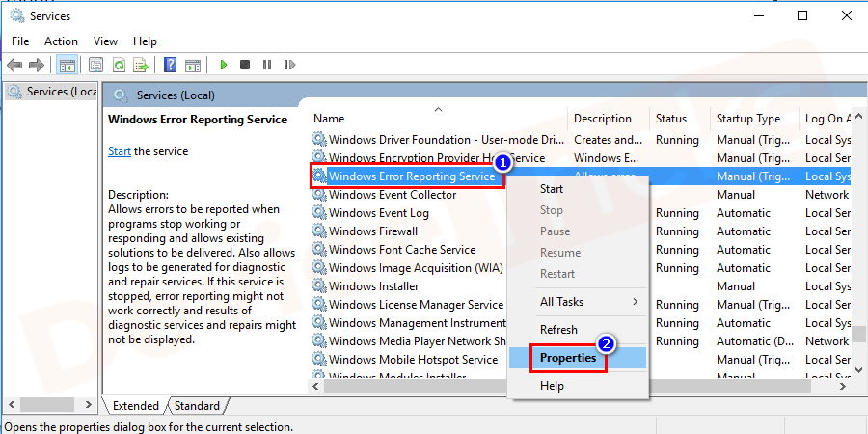Toggle the Show/Hide Console Tree icon

[x=68, y=66]
